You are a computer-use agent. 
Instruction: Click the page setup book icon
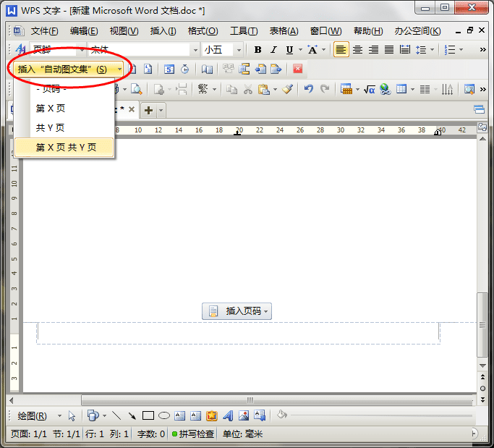click(x=207, y=69)
